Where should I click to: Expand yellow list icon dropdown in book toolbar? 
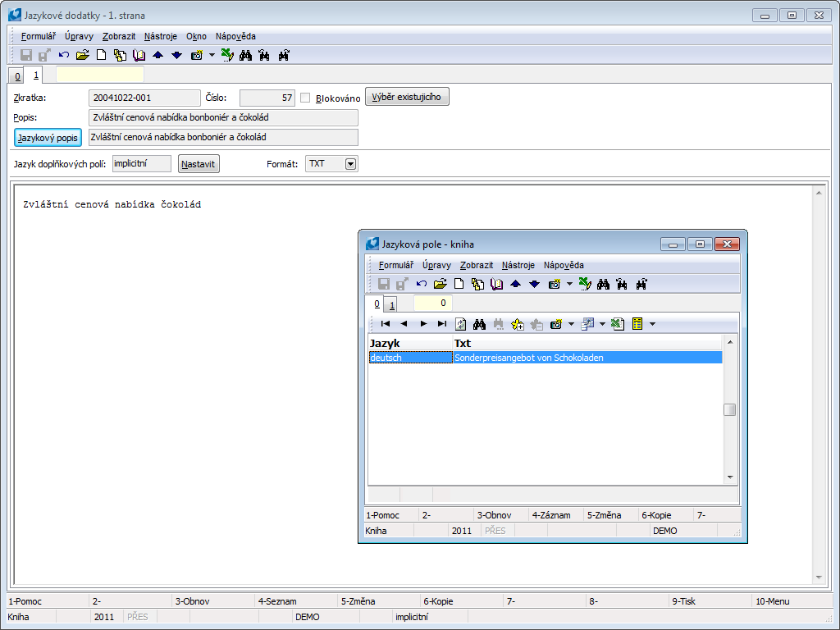[652, 324]
